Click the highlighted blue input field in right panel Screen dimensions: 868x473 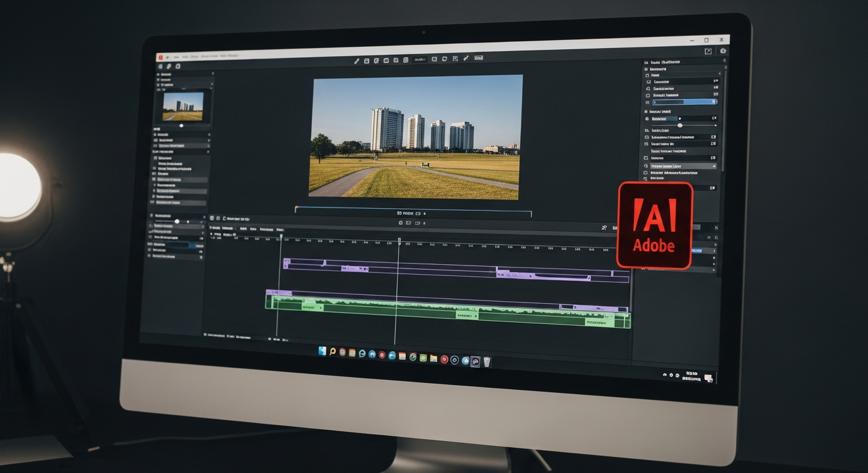[x=684, y=102]
